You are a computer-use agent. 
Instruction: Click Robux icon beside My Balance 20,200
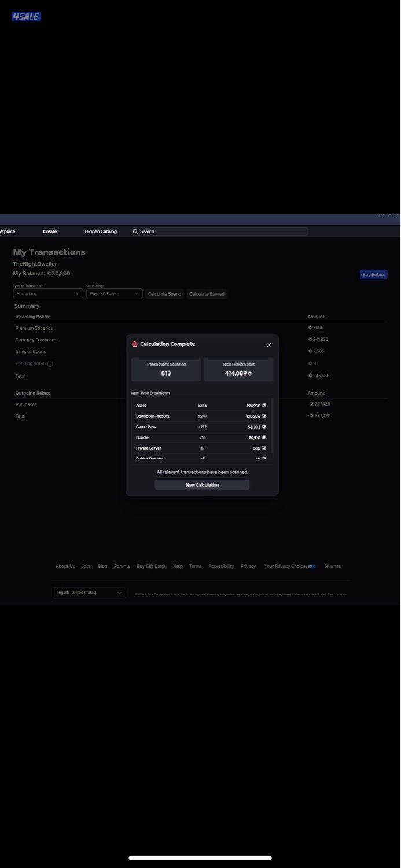(x=49, y=273)
